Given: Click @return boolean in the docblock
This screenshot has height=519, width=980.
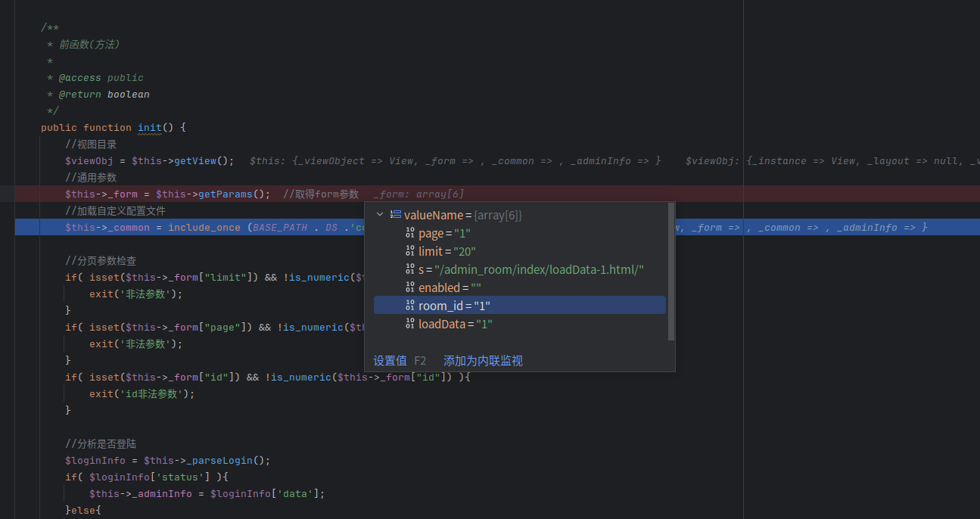Looking at the screenshot, I should click(104, 94).
